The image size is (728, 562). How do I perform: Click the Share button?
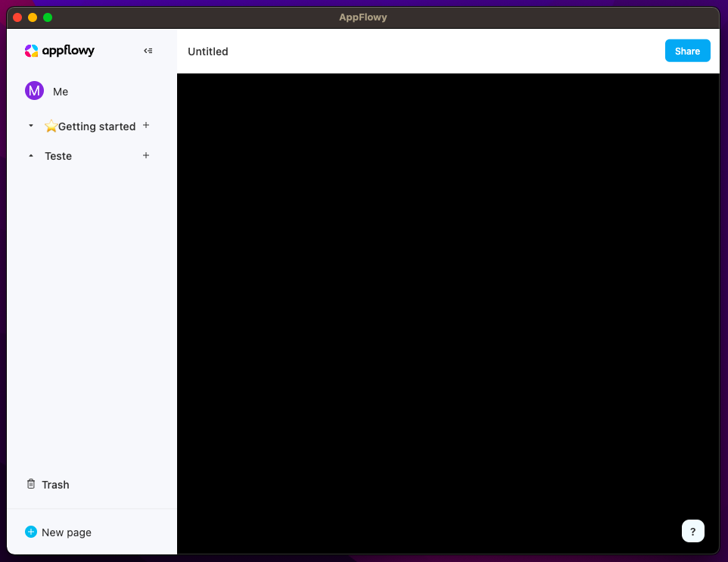688,51
